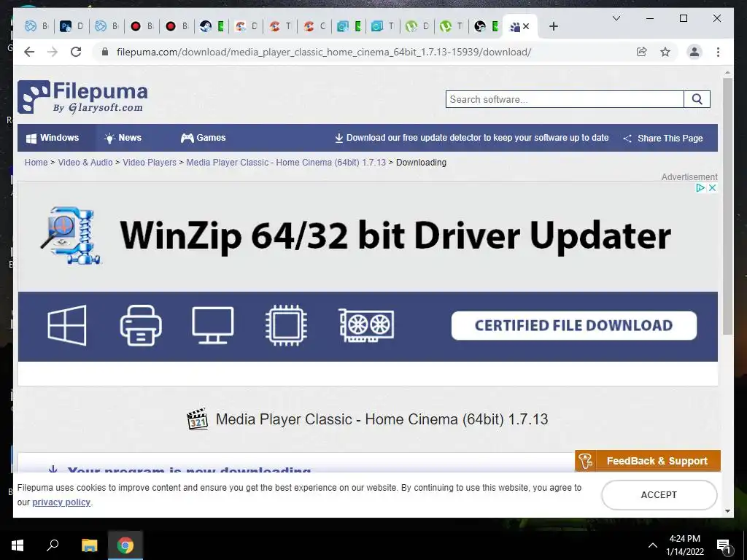The image size is (747, 560).
Task: Click the Video Players breadcrumb
Action: tap(150, 163)
